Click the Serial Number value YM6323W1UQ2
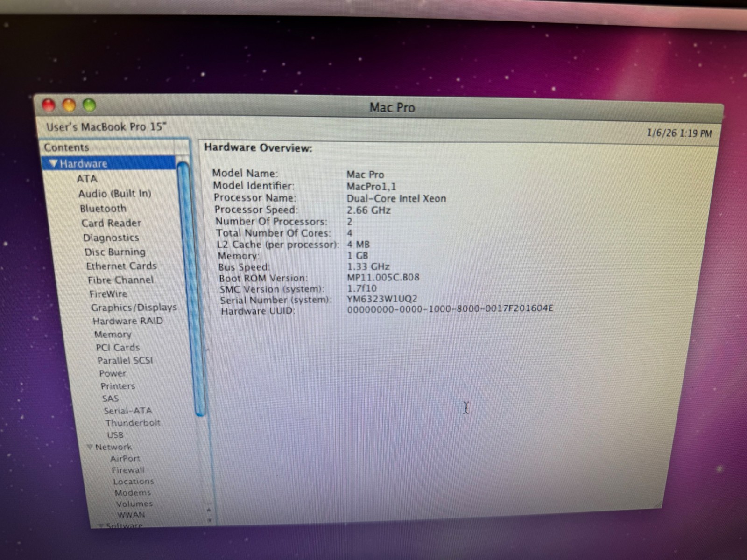Viewport: 747px width, 560px height. [x=382, y=299]
